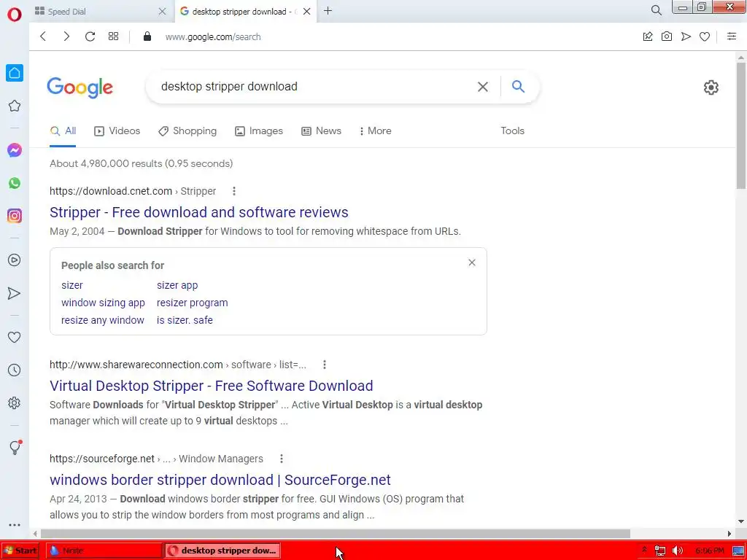This screenshot has height=560, width=747.
Task: Submit search with the blue magnifier button
Action: click(x=519, y=86)
